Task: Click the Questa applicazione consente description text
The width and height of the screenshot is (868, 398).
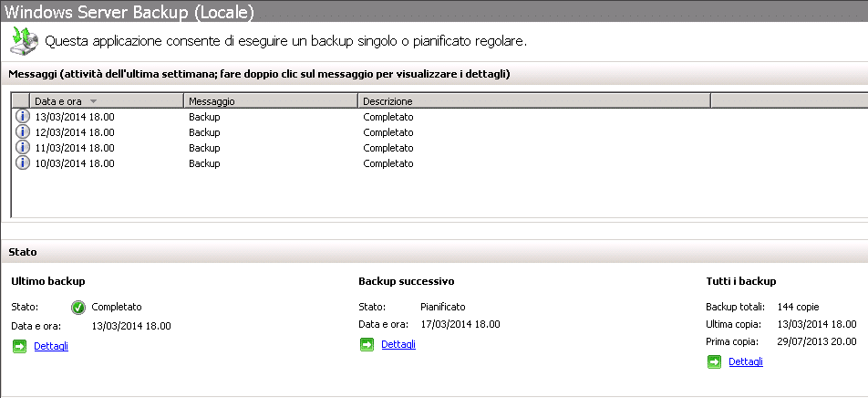Action: (285, 42)
